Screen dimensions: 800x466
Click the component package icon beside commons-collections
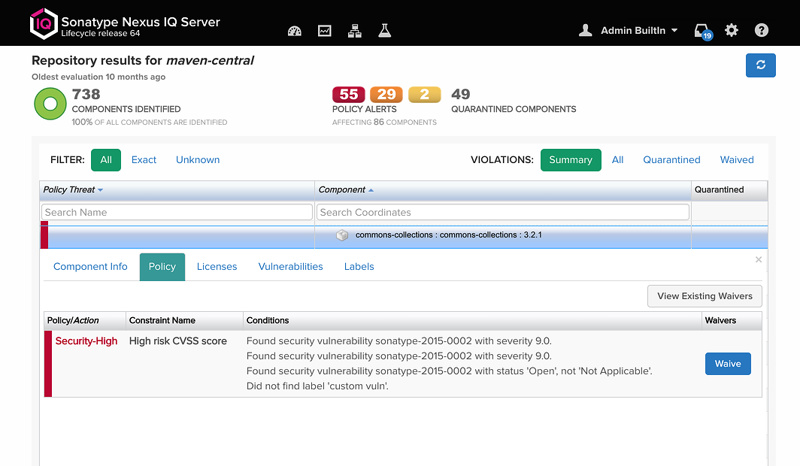(342, 235)
